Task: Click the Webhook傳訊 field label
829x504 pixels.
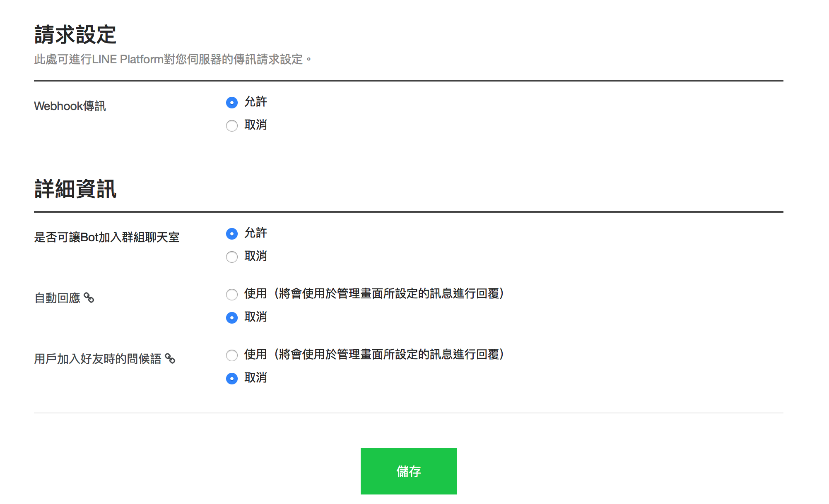Action: (70, 106)
